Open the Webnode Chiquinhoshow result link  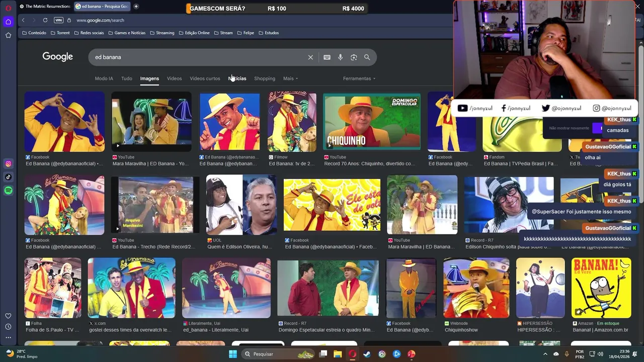click(x=461, y=330)
